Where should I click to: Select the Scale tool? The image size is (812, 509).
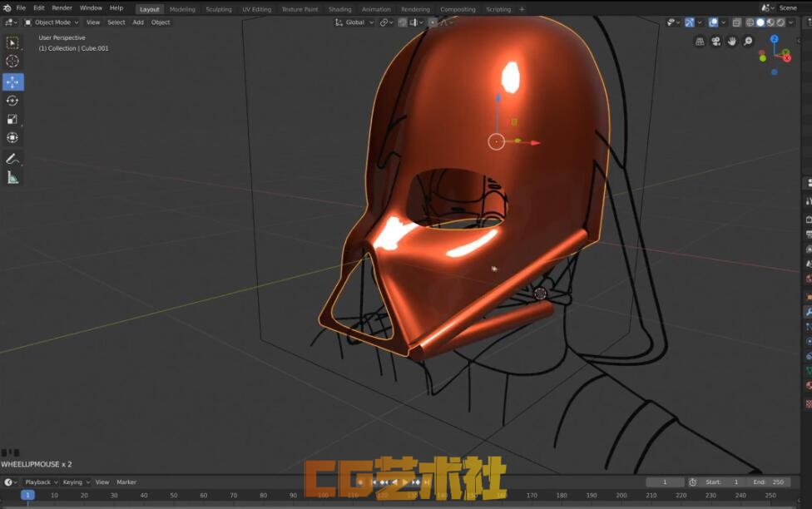pos(12,120)
